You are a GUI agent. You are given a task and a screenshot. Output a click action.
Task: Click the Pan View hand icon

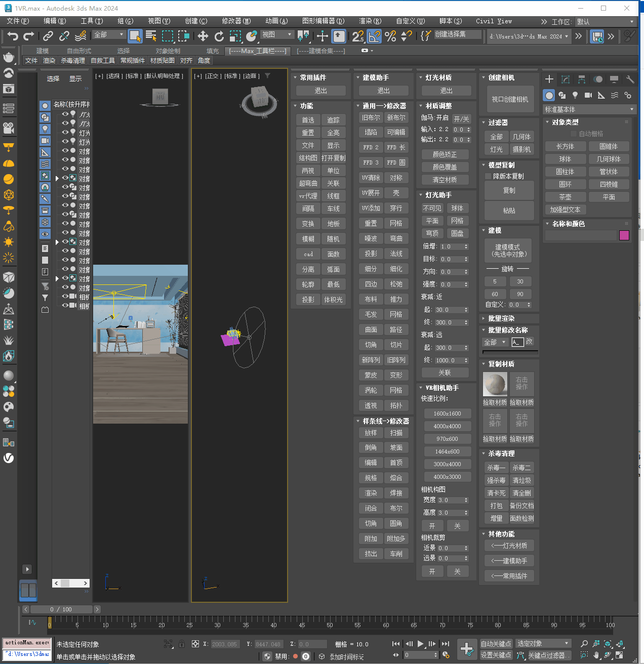(x=596, y=655)
